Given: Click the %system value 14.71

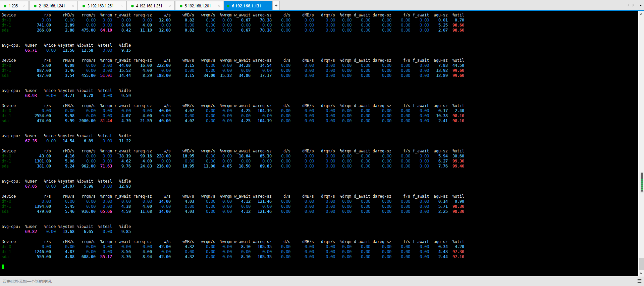Looking at the screenshot, I should click(x=68, y=96).
